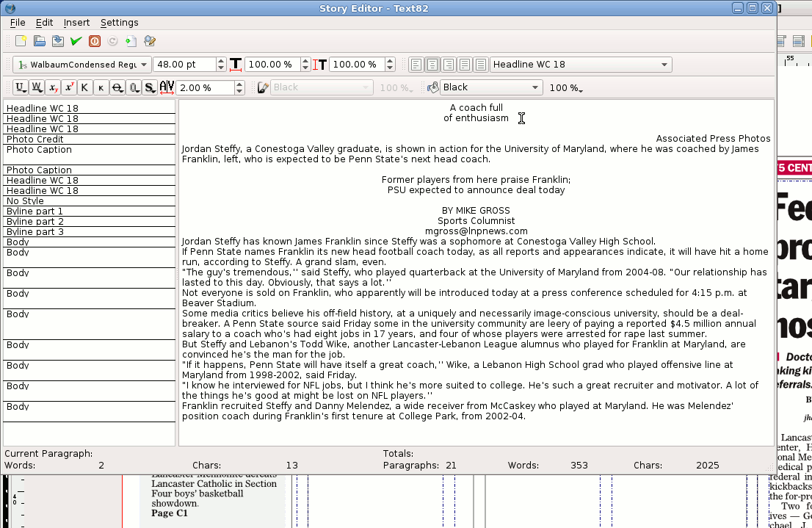Click the red Exit Without Updating icon
Image resolution: width=812 pixels, height=528 pixels.
pyautogui.click(x=95, y=41)
